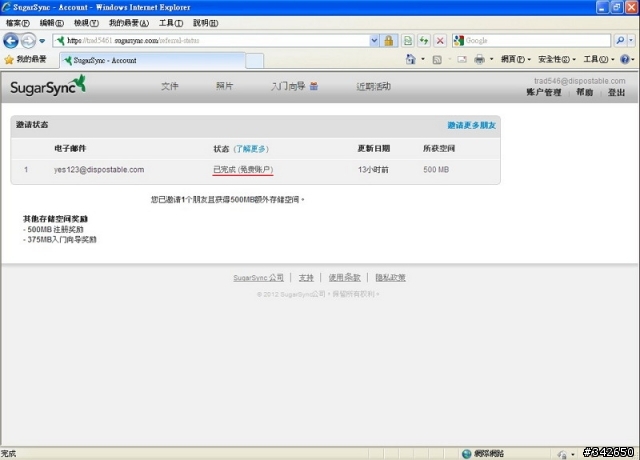The image size is (640, 460).
Task: Click the 帮助 help link
Action: pyautogui.click(x=584, y=92)
